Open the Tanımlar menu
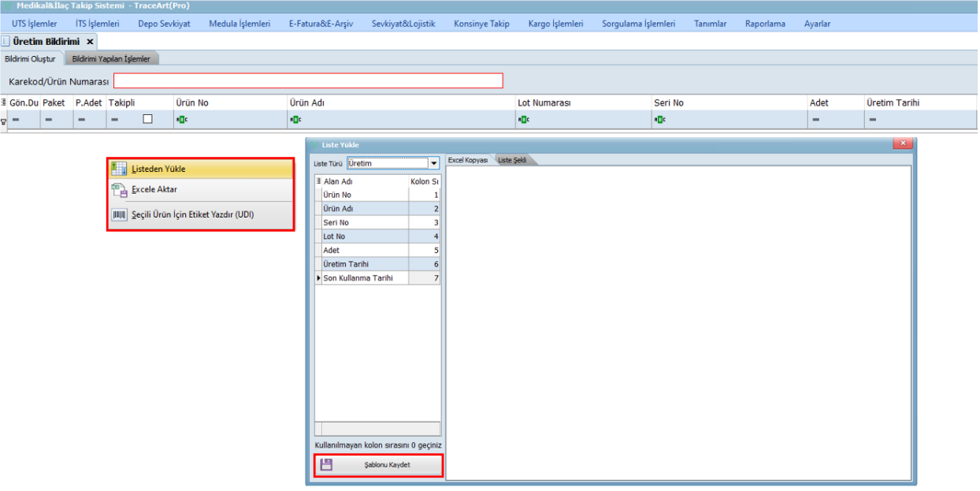980x491 pixels. (710, 24)
